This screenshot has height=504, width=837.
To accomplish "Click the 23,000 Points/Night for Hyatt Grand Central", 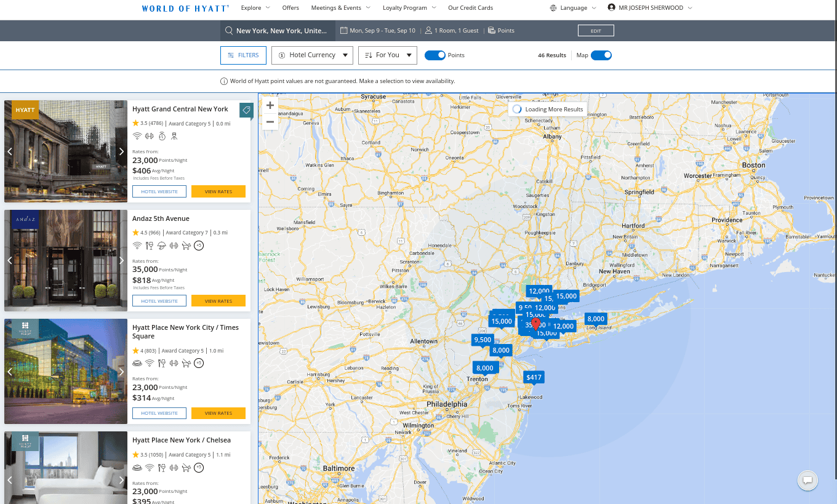I will 159,160.
